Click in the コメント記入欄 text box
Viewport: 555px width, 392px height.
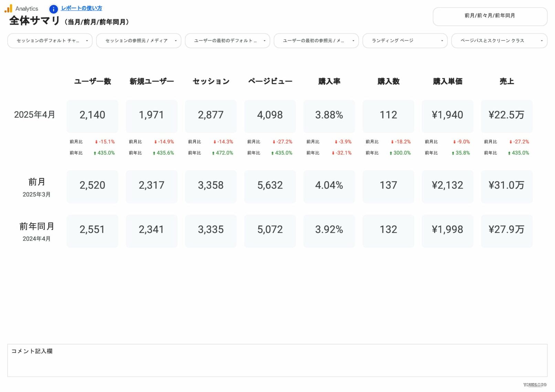277,363
